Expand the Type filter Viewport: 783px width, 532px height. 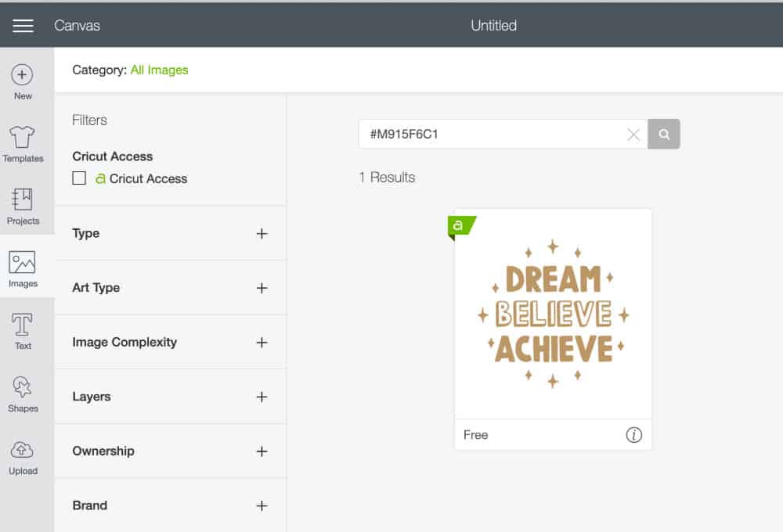pos(170,234)
